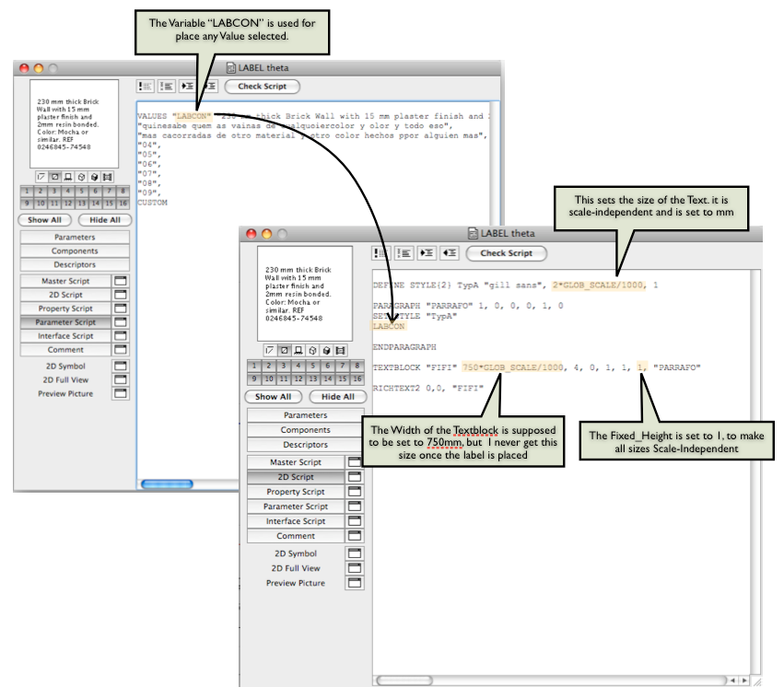Image resolution: width=784 pixels, height=699 pixels.
Task: Switch to Master Script in front window
Action: tap(296, 462)
